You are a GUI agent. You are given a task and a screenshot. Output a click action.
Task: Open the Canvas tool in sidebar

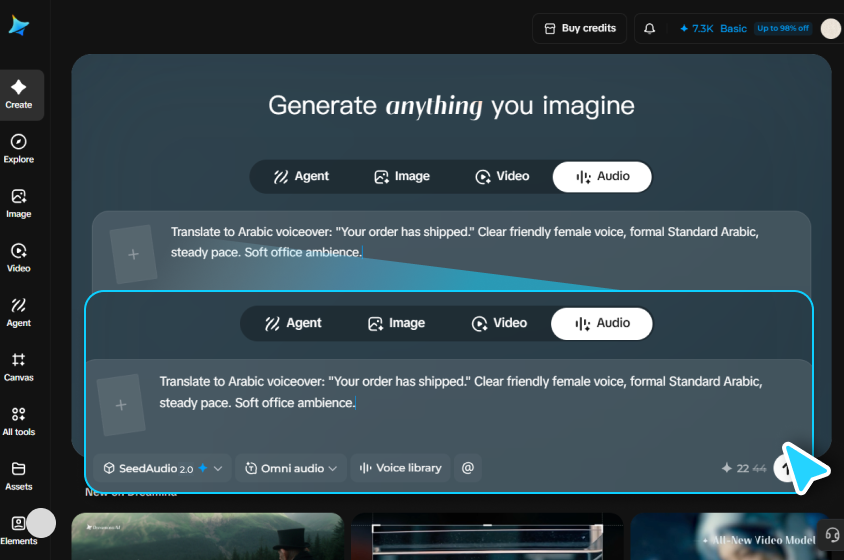coord(19,367)
